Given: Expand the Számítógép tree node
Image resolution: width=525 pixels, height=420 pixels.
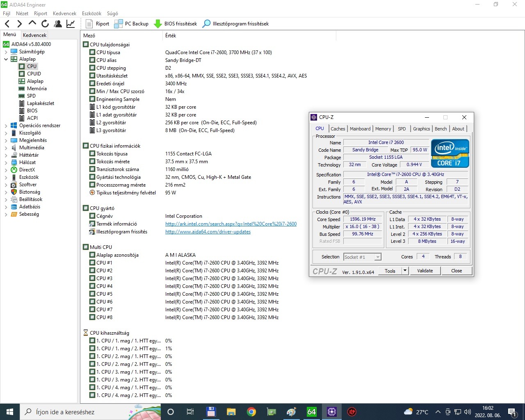Looking at the screenshot, I should click(x=6, y=52).
